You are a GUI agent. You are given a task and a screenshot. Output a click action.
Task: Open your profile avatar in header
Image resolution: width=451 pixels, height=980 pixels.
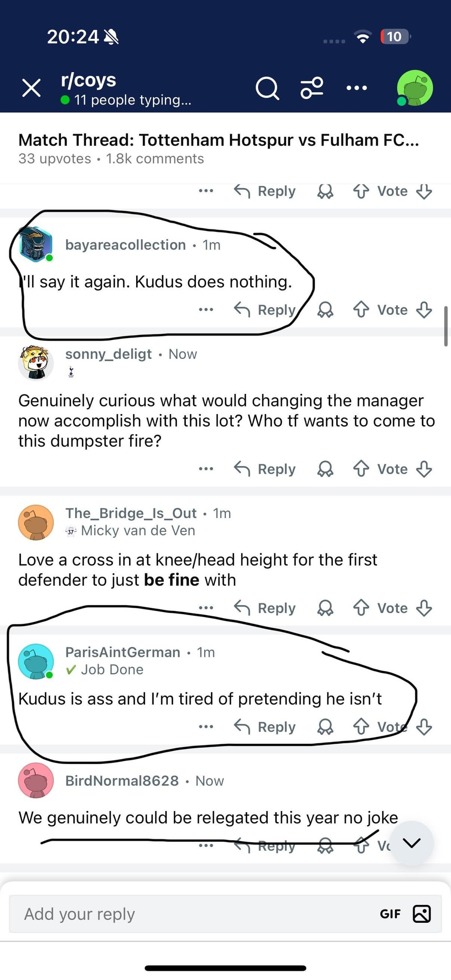click(414, 88)
